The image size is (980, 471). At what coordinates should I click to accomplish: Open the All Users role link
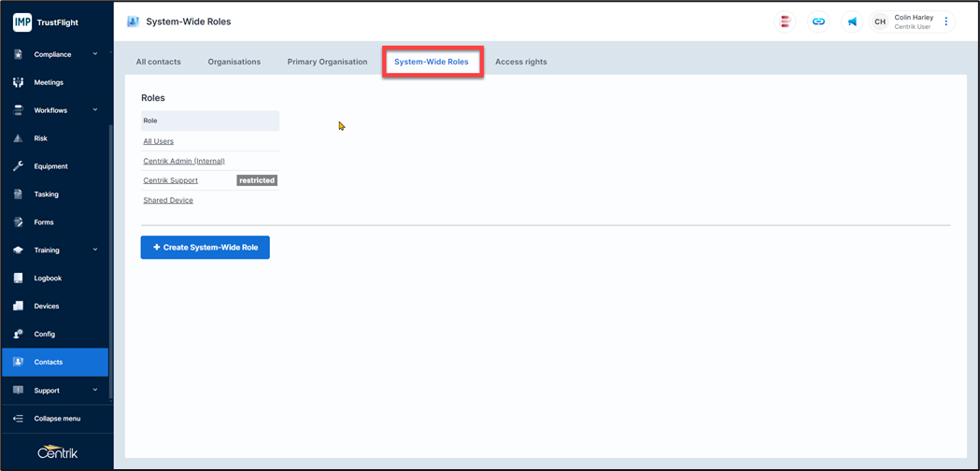(x=159, y=141)
